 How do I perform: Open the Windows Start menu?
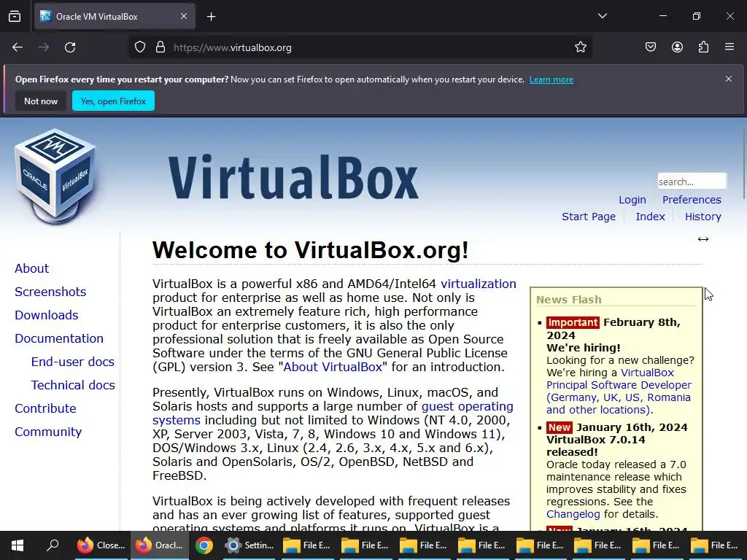[18, 545]
